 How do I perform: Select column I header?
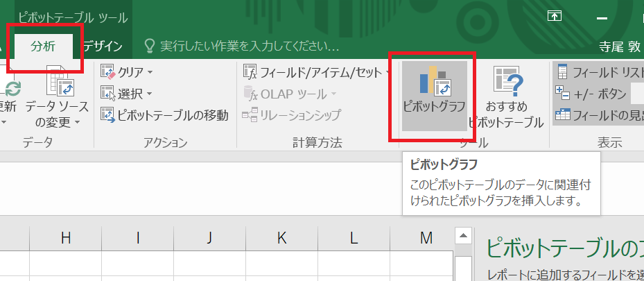[x=137, y=238]
